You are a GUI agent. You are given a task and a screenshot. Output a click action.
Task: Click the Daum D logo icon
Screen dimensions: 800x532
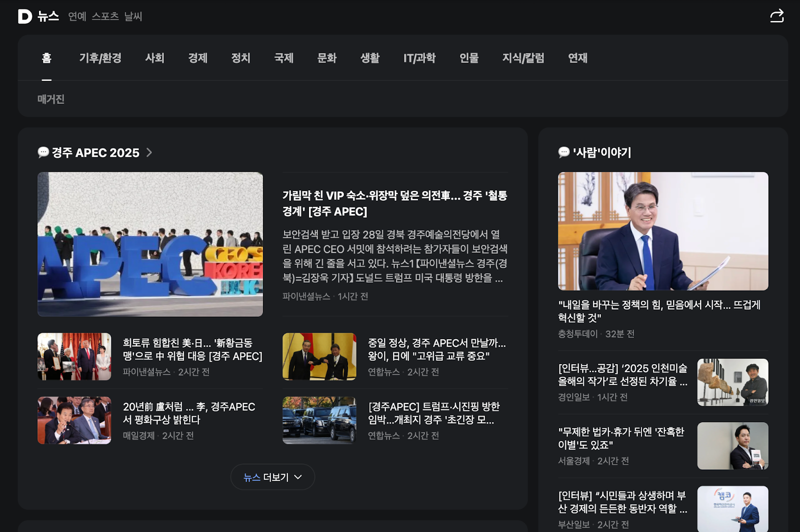tap(25, 16)
